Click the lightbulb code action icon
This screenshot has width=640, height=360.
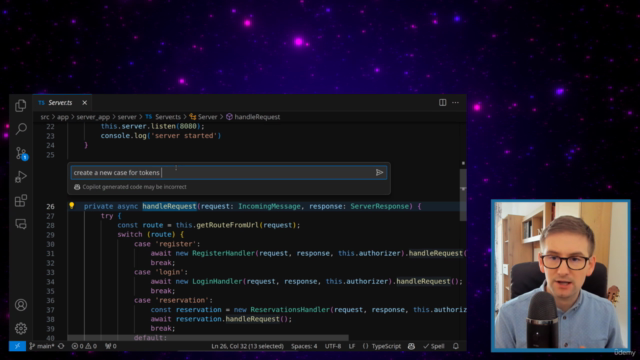pyautogui.click(x=72, y=206)
